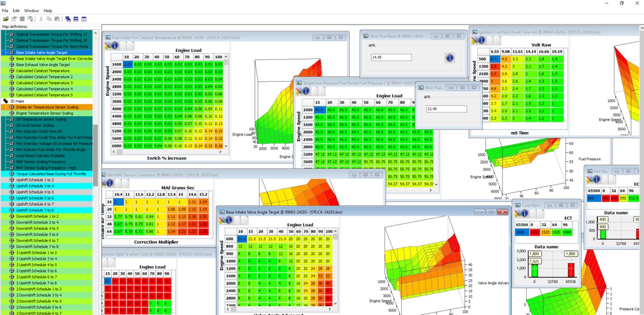
Task: Open the Help menu
Action: (x=48, y=11)
